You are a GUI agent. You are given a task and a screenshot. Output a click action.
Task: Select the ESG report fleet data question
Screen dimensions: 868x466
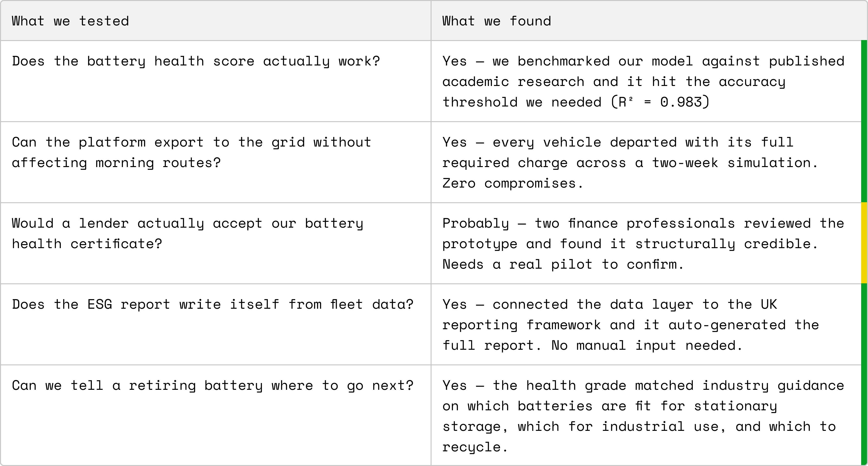coord(216,325)
